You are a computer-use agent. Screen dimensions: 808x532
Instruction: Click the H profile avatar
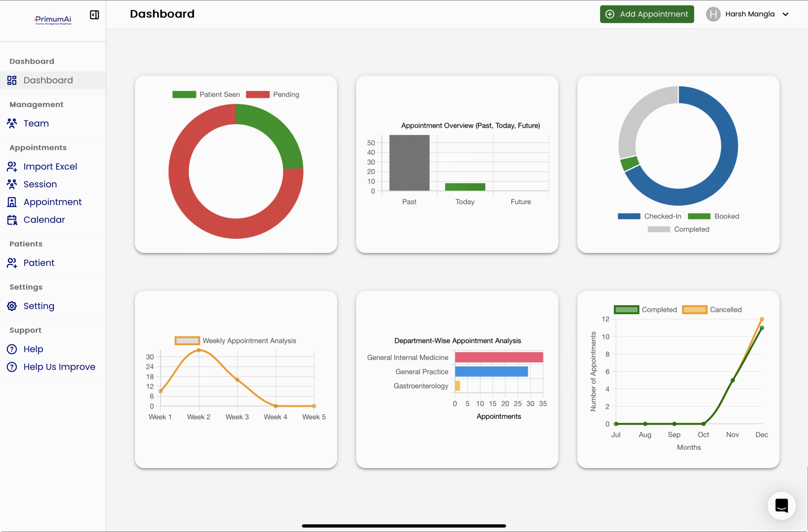713,14
